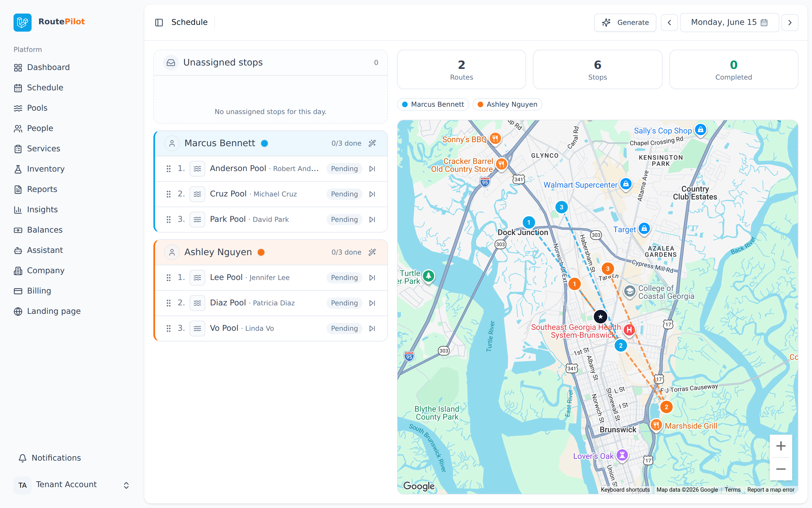Click the pool icon beside Anderson Pool
This screenshot has height=508, width=812.
click(197, 169)
